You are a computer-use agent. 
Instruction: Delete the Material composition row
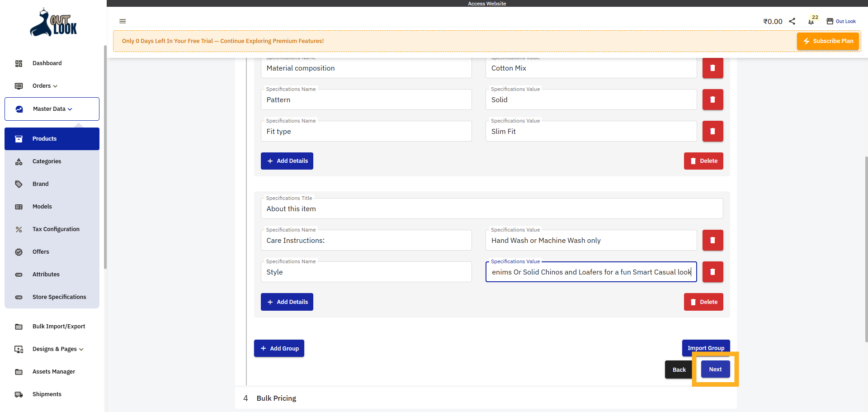click(712, 68)
